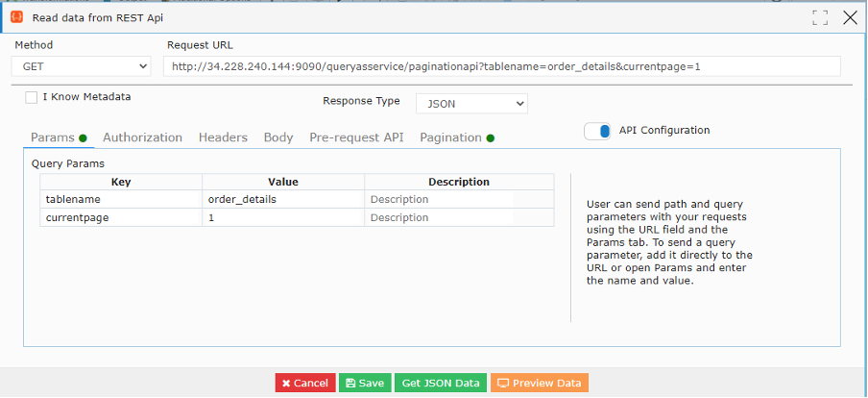
Task: Click the green dot beside Pagination
Action: point(490,138)
